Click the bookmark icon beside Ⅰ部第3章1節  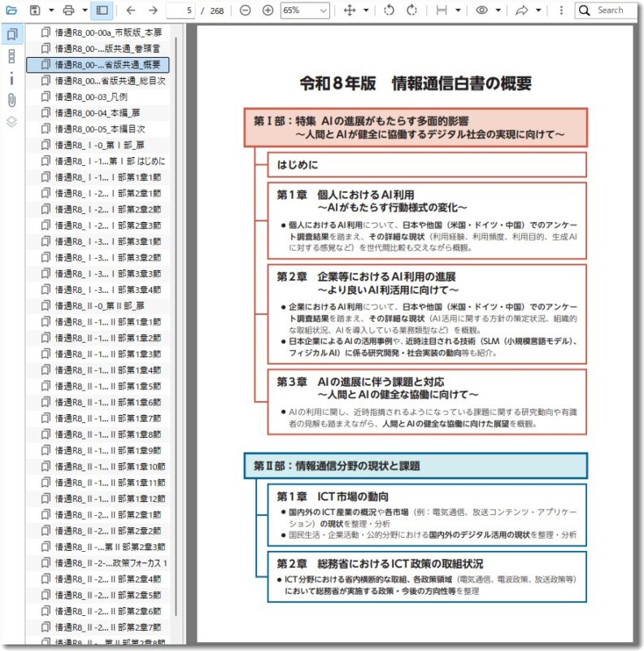pos(46,241)
